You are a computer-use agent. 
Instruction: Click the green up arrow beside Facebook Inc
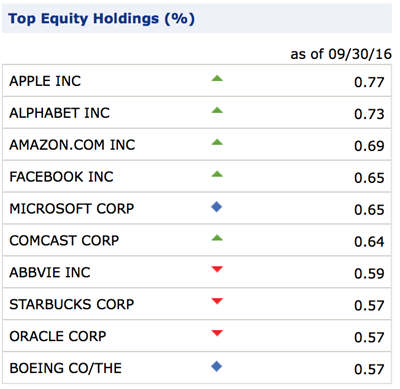[x=217, y=174]
